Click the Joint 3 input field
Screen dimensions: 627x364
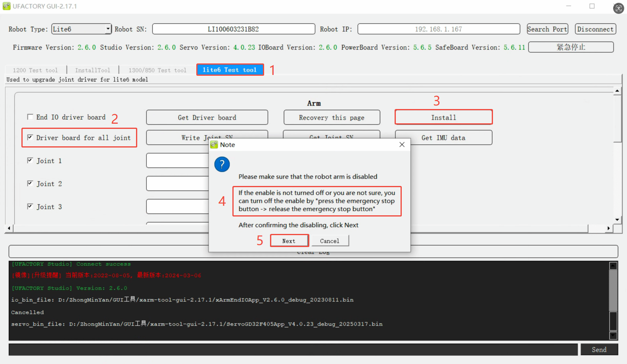click(x=178, y=207)
